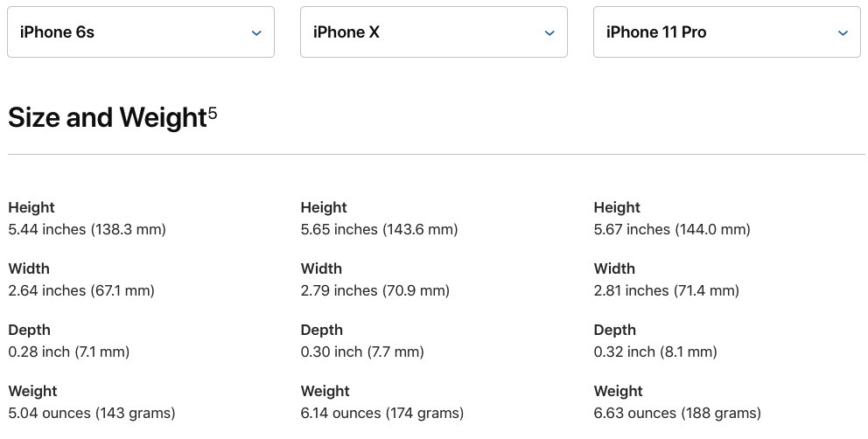Click the iPhone 11 Pro width value 71.4 mm
This screenshot has height=439, width=868.
(x=667, y=290)
